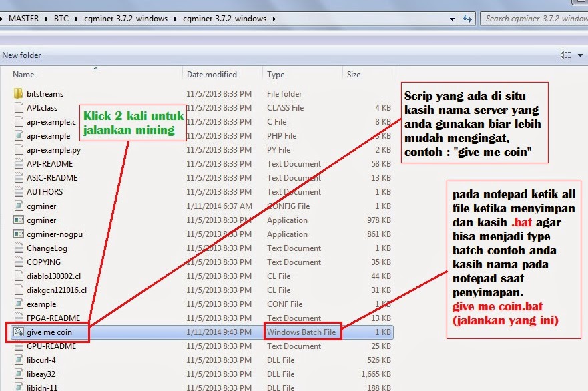Click the New folder button
Image resolution: width=588 pixels, height=391 pixels.
[21, 55]
